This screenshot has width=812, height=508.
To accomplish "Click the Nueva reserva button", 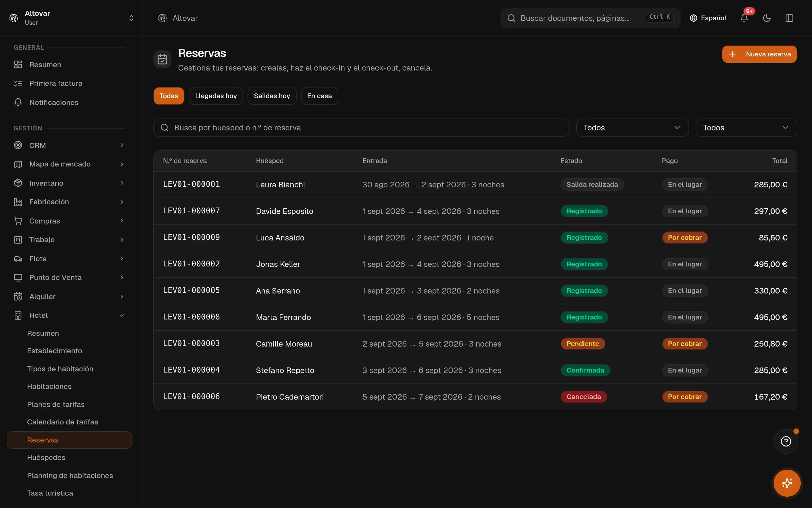I will 759,54.
